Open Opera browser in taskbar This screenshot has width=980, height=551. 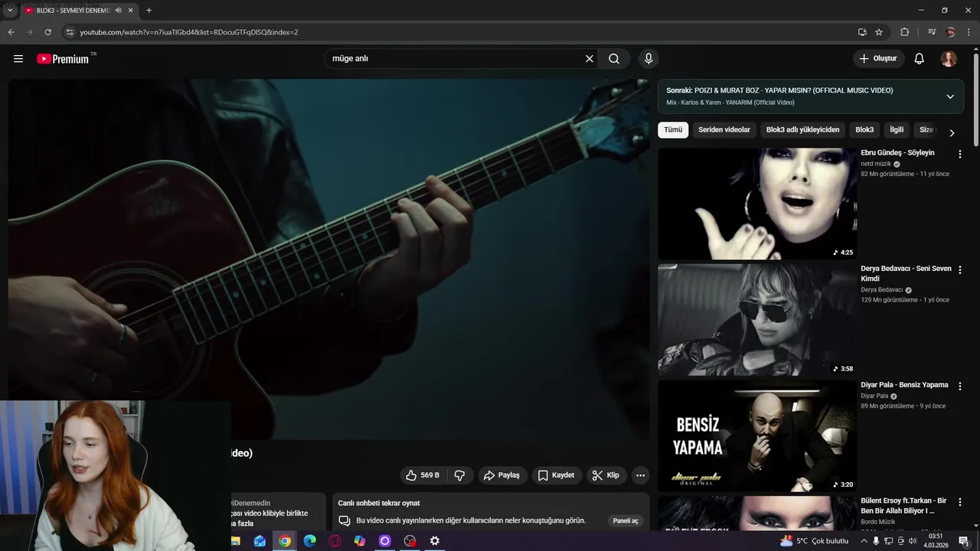[x=335, y=541]
